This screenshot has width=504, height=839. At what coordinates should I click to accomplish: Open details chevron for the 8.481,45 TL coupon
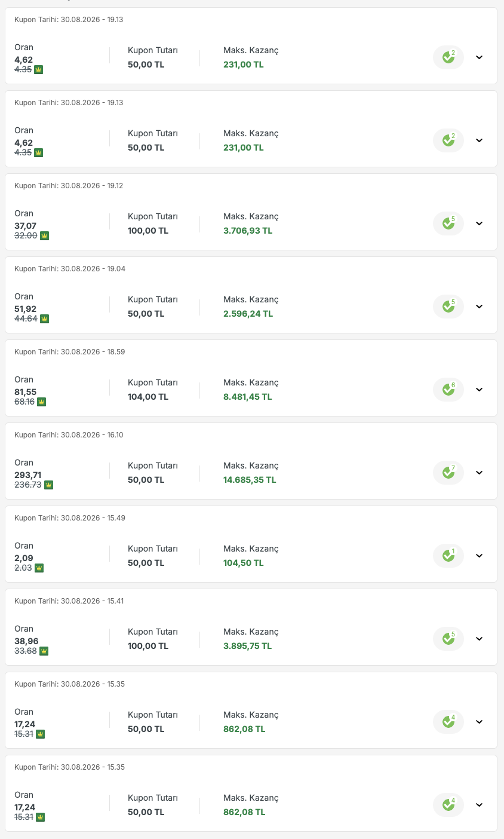point(479,390)
